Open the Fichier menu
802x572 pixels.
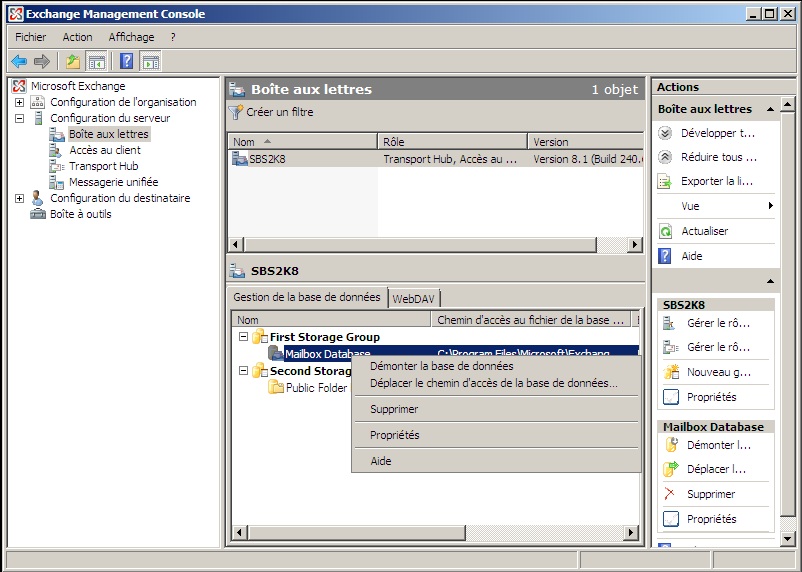coord(31,37)
